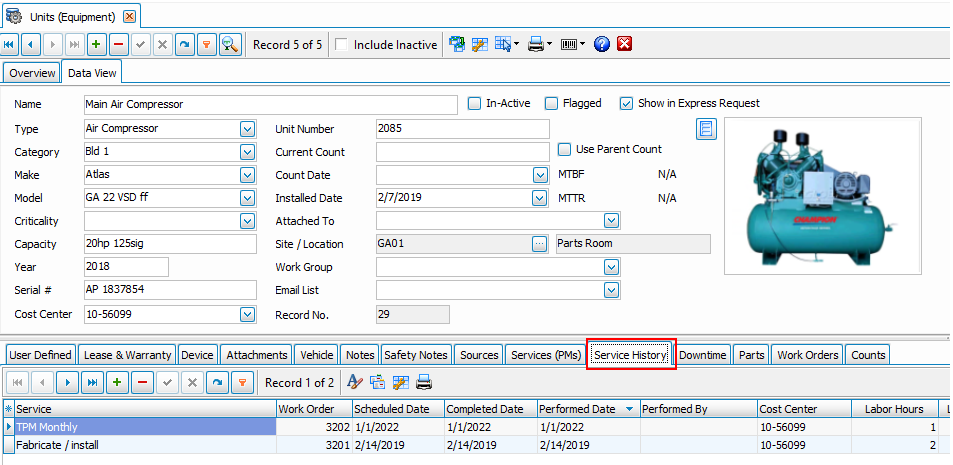Open the Model dropdown
953x465 pixels.
(x=247, y=198)
